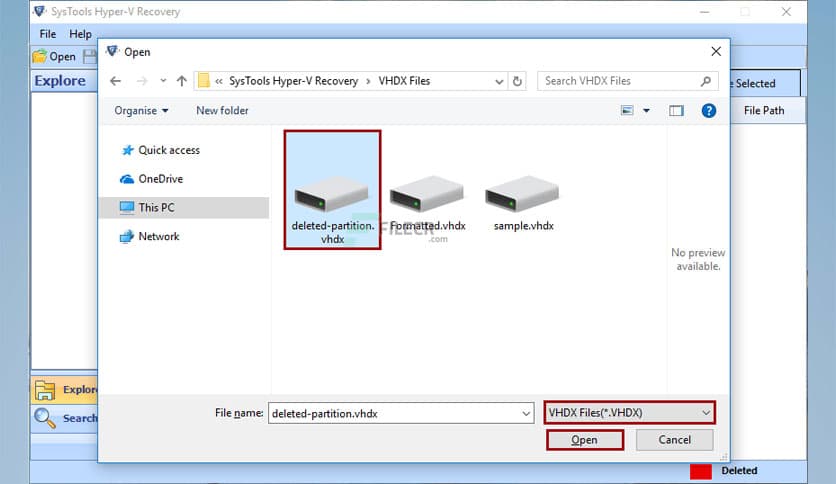Click the OneDrive cloud icon
This screenshot has height=484, width=836.
tap(127, 179)
